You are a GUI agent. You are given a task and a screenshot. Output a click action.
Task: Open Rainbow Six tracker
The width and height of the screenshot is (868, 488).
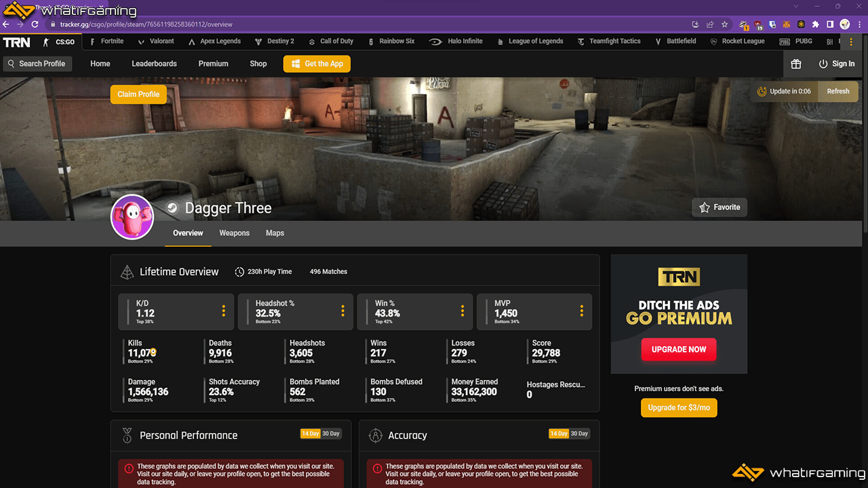click(391, 41)
